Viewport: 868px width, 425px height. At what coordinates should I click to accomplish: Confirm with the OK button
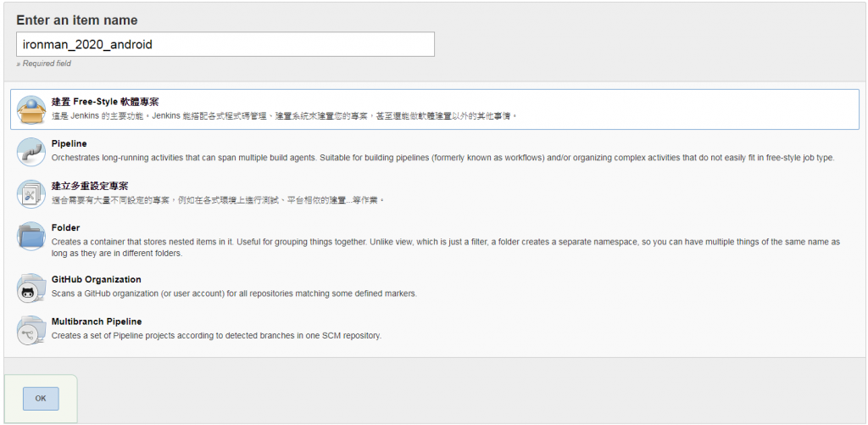(x=41, y=399)
